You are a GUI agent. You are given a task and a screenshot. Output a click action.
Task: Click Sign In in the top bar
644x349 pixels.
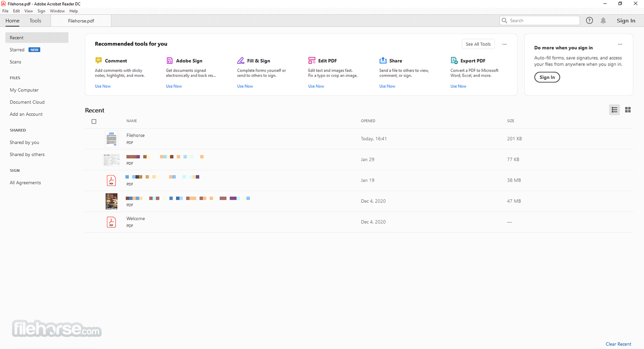click(x=626, y=21)
